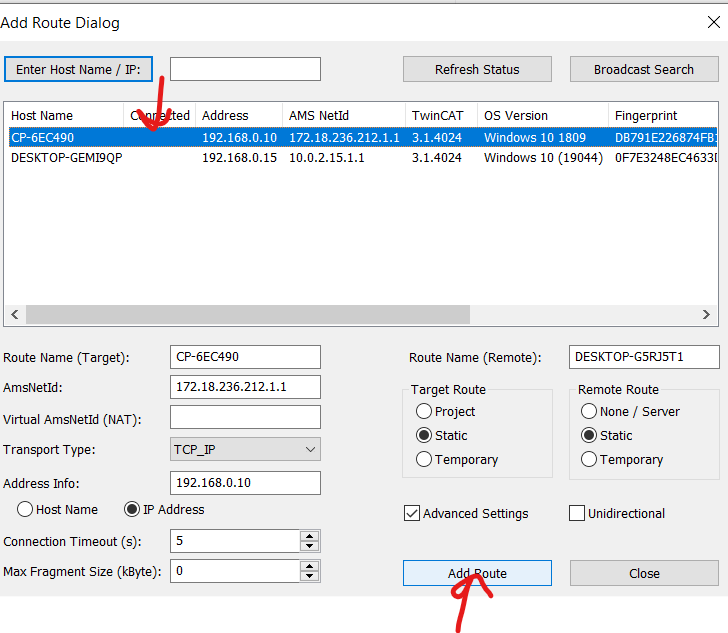This screenshot has height=633, width=728.
Task: Select Host Name radio button
Action: (25, 509)
